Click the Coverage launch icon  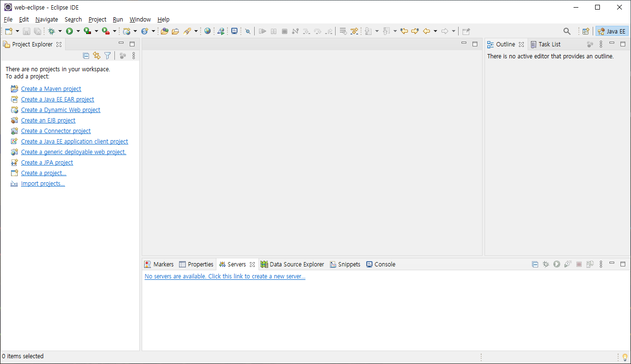tap(87, 31)
